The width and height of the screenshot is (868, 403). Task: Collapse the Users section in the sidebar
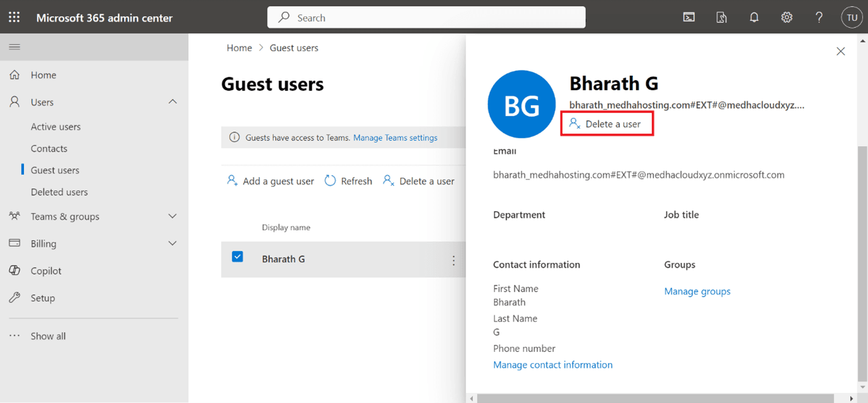point(172,101)
